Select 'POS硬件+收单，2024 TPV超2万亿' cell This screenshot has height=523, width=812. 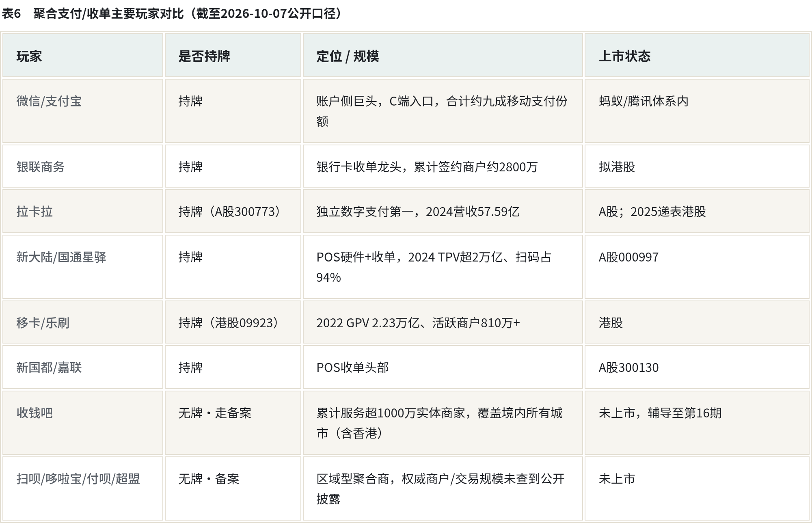coord(443,267)
